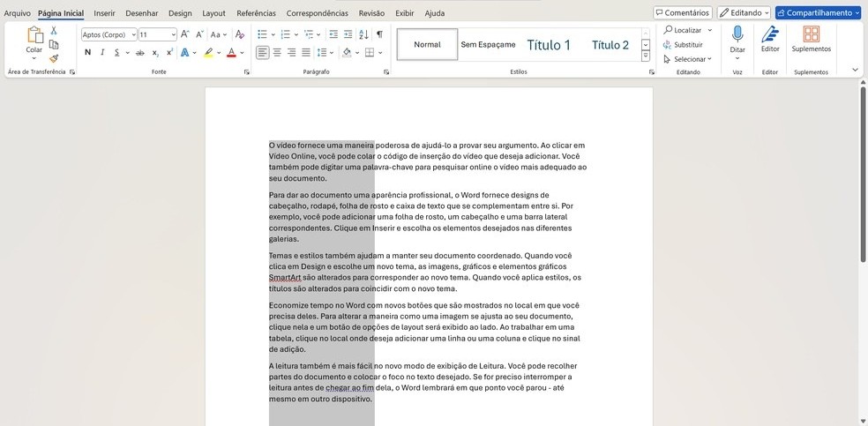Increase font size with the larger A icon

tap(185, 34)
